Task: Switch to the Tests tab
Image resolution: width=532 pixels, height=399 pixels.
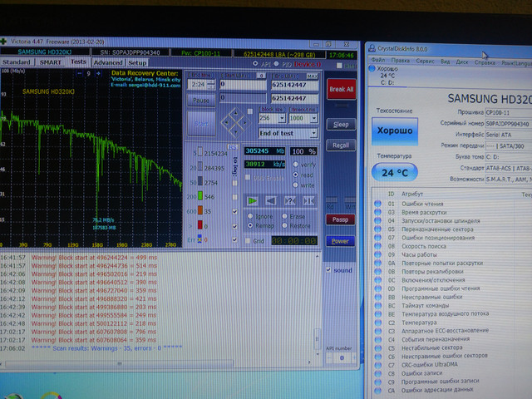Action: coord(78,62)
